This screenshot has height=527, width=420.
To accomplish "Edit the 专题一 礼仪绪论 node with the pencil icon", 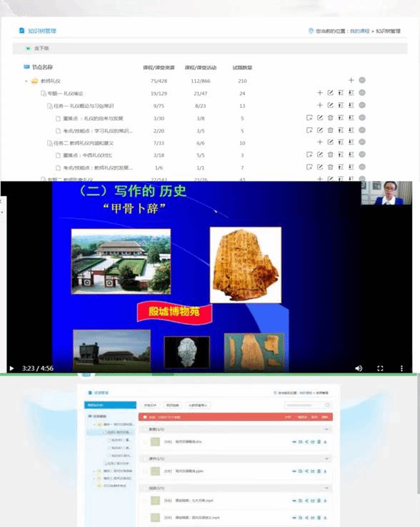I will point(331,93).
